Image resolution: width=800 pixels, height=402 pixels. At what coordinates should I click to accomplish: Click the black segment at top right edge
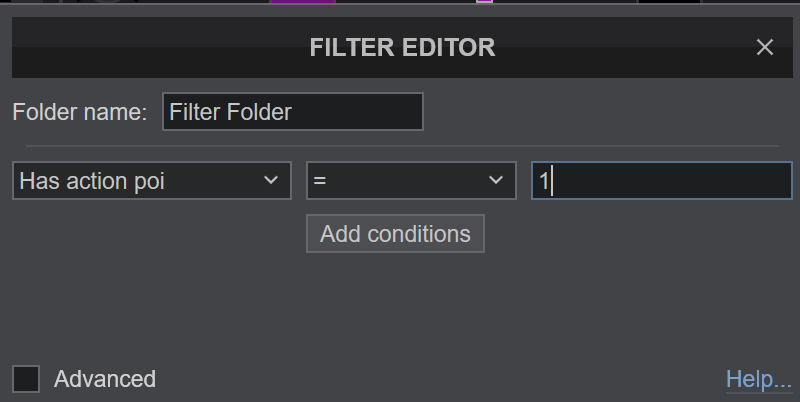click(x=669, y=2)
